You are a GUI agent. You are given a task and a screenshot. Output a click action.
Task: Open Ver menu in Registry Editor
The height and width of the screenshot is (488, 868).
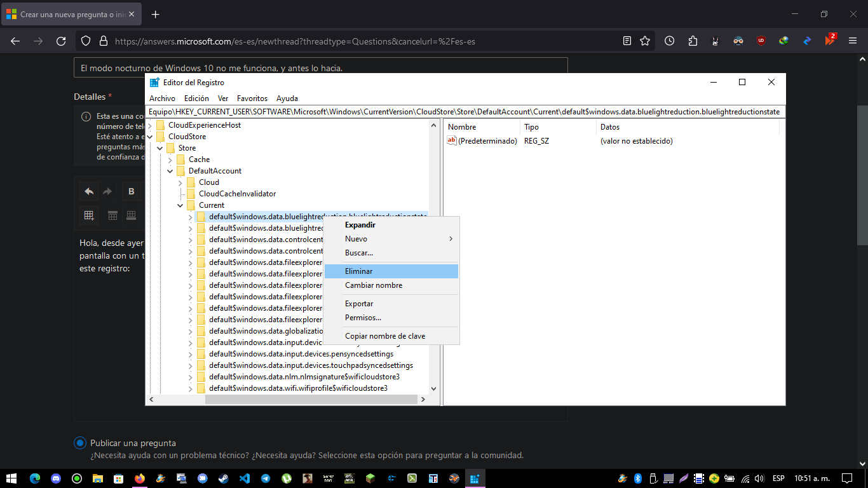coord(223,98)
